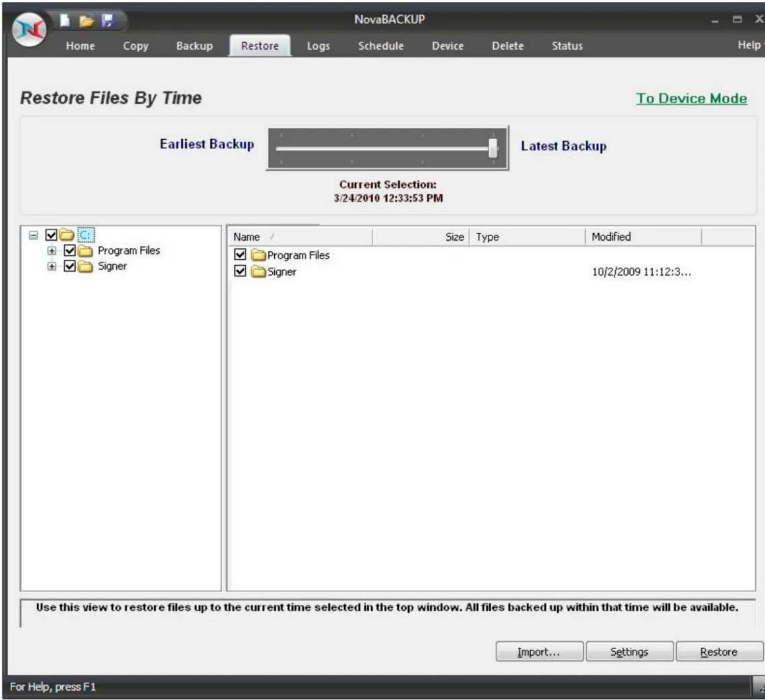Select Signer row name in file list
765x700 pixels.
[282, 272]
